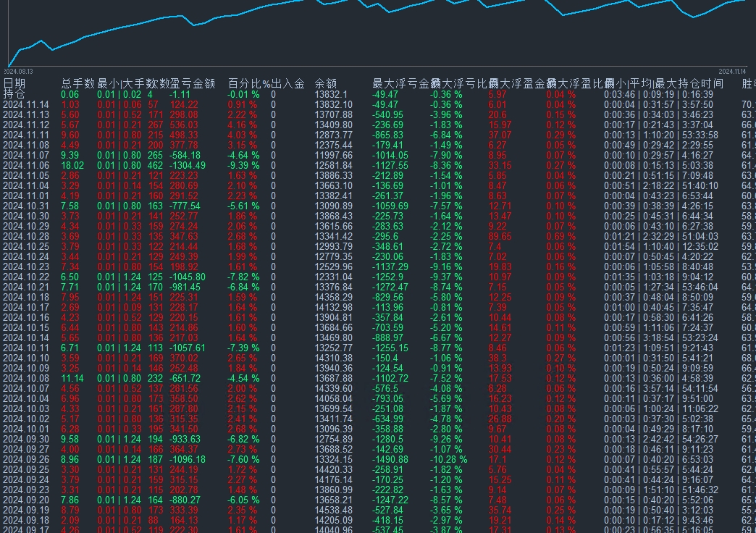Click the floating loss -1014.05

point(390,155)
